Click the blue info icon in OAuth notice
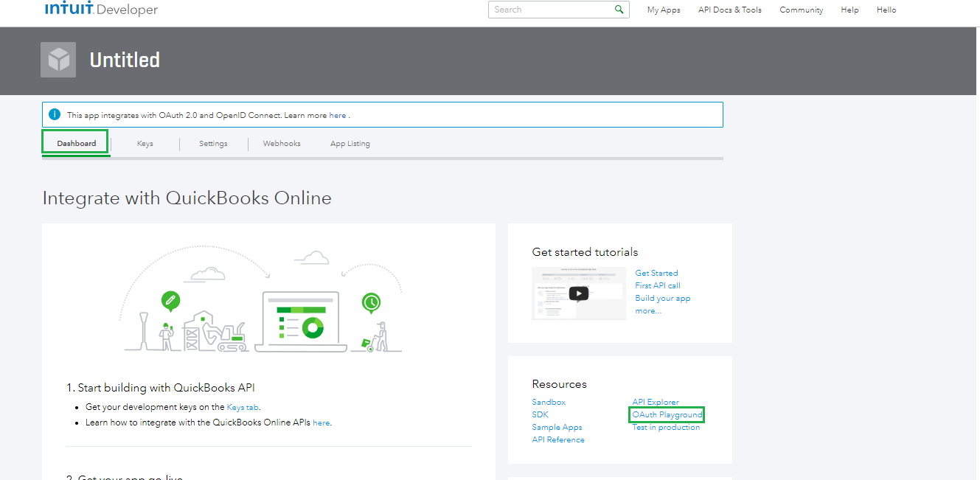Screen dimensions: 980x480 click(55, 115)
